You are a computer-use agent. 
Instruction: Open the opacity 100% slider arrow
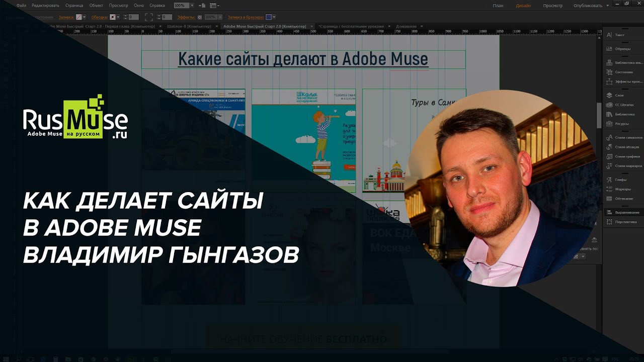[219, 17]
